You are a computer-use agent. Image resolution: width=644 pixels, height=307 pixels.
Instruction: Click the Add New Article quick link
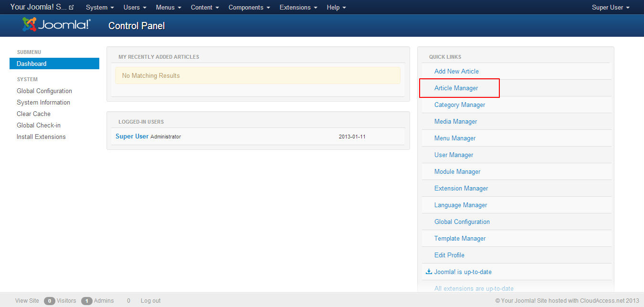coord(456,71)
